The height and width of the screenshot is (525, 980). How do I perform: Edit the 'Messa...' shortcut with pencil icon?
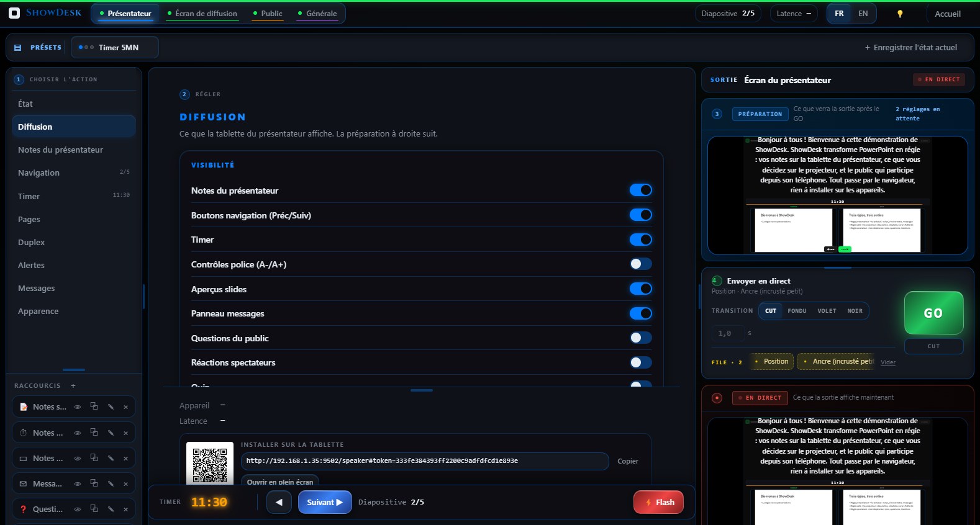(x=111, y=483)
